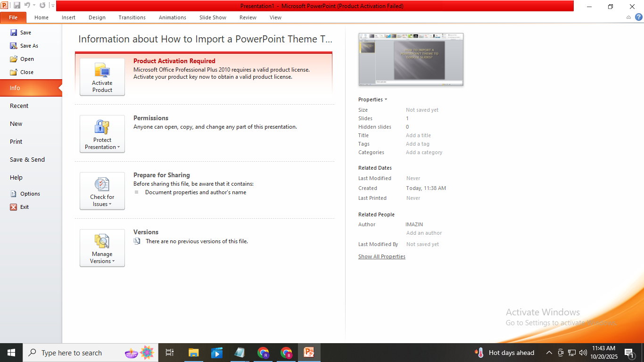Screen dimensions: 644x362
Task: Open a file via the Open folder icon
Action: pos(14,59)
